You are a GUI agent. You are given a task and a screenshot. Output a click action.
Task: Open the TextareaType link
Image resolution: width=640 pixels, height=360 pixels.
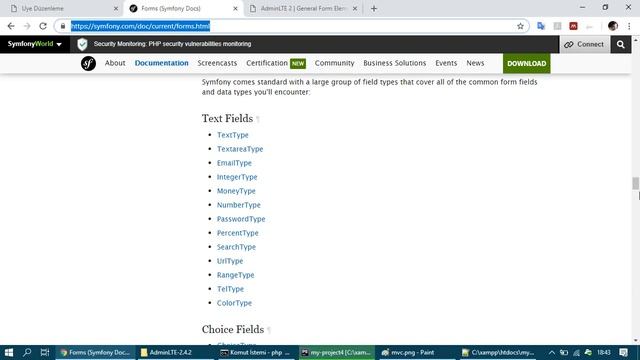240,149
